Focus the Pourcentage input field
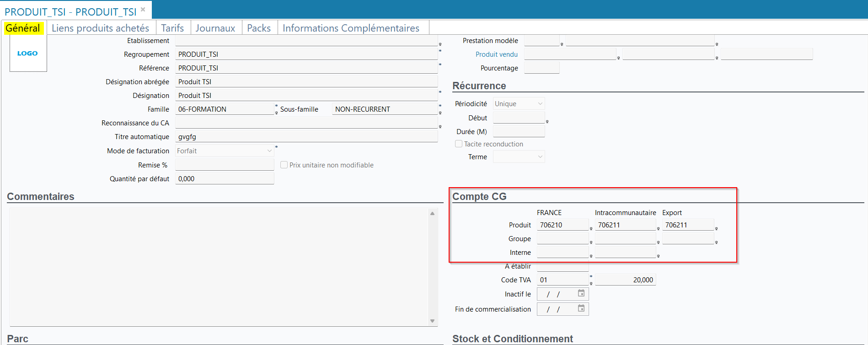 (541, 68)
